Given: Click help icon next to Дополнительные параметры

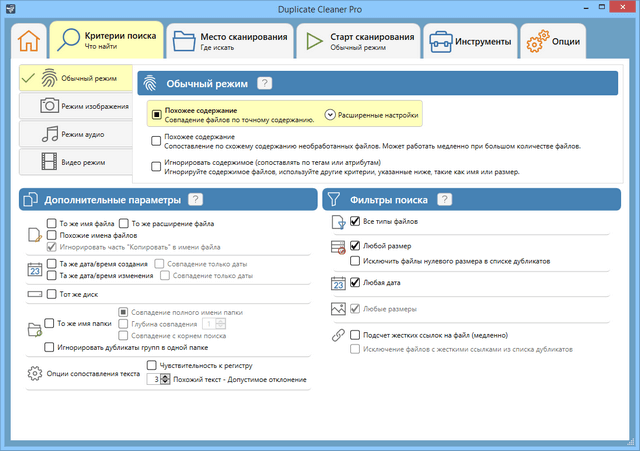Looking at the screenshot, I should (196, 200).
